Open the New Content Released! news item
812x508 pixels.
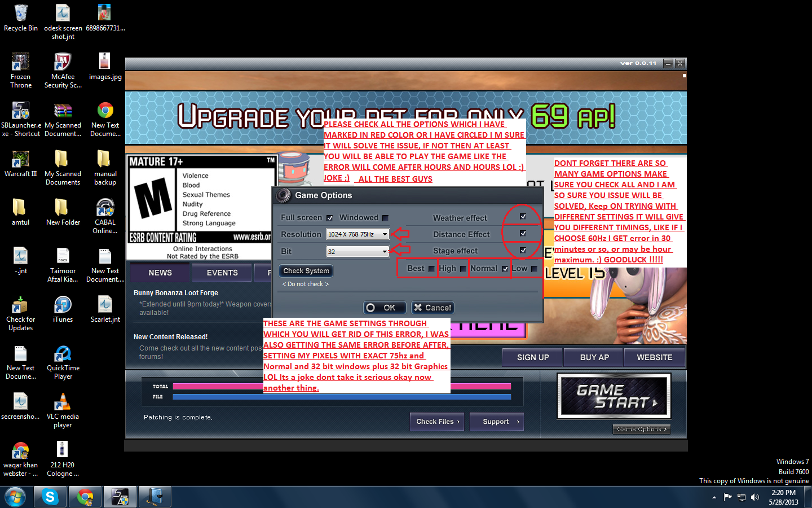171,337
